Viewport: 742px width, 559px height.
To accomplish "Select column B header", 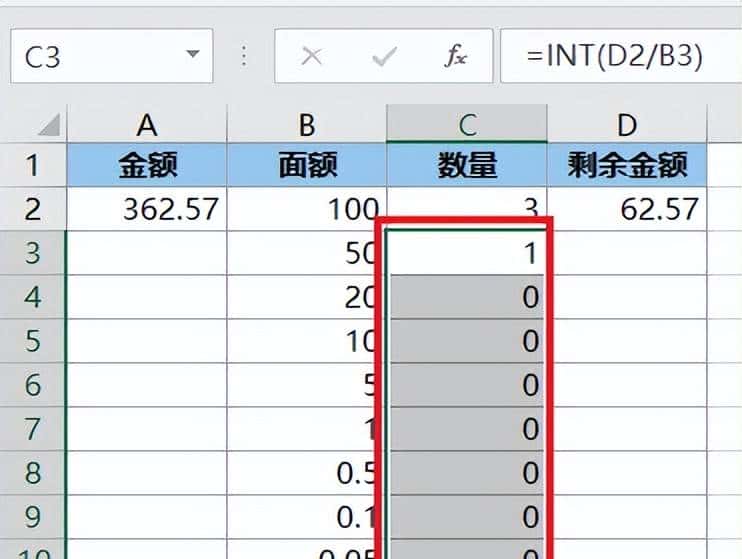I will (x=307, y=124).
